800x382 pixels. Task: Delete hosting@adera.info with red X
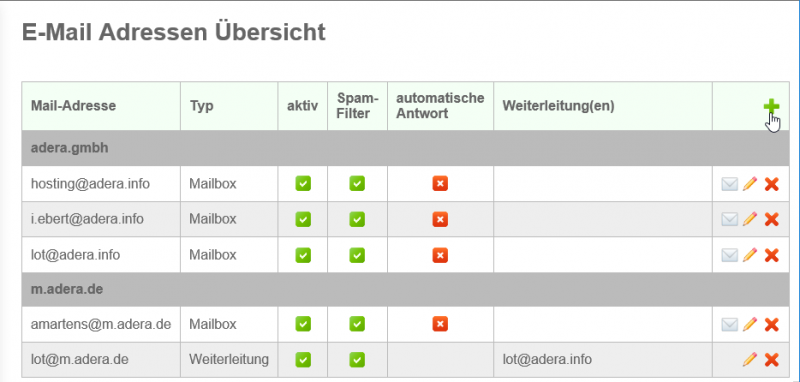(771, 184)
